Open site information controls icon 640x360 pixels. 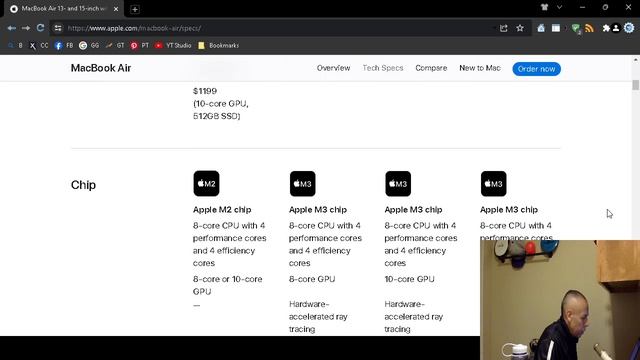click(58, 28)
